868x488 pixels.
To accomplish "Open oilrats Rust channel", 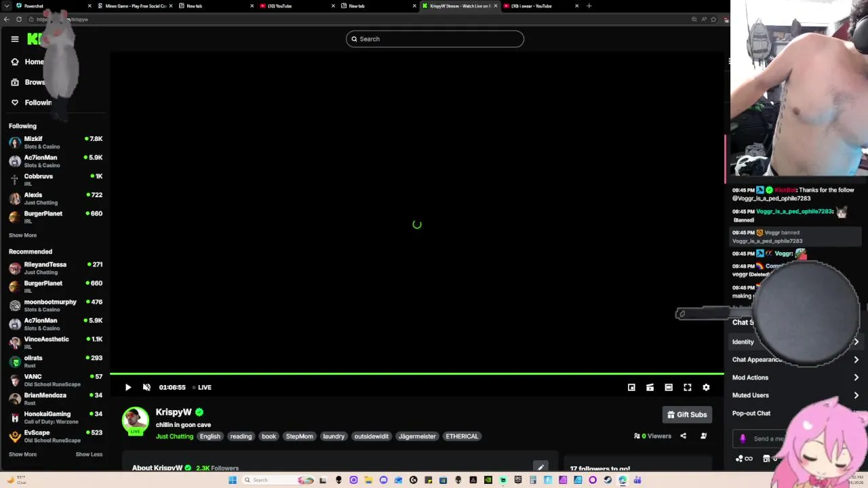I will [x=56, y=361].
